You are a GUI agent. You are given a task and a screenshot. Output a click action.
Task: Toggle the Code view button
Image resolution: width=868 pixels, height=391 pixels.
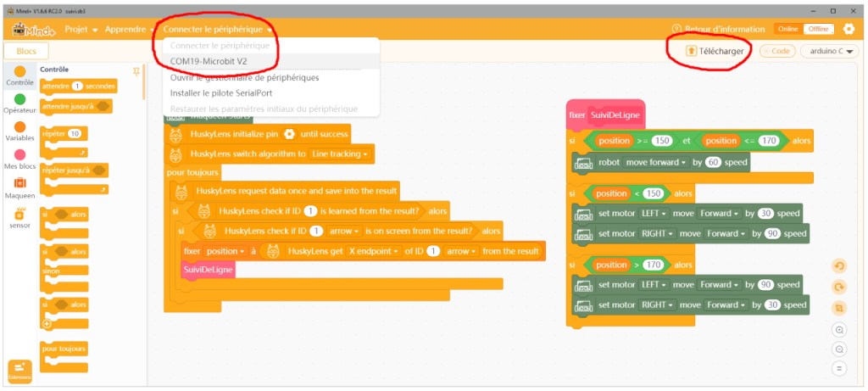777,51
